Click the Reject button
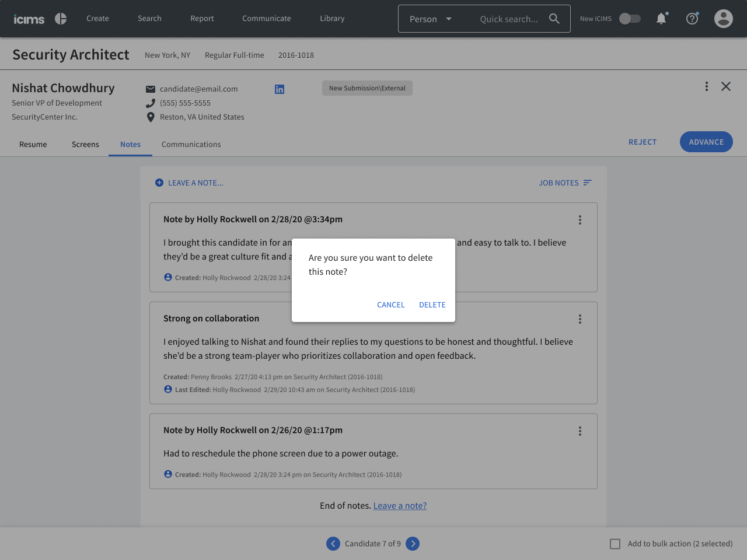Image resolution: width=747 pixels, height=560 pixels. [643, 142]
